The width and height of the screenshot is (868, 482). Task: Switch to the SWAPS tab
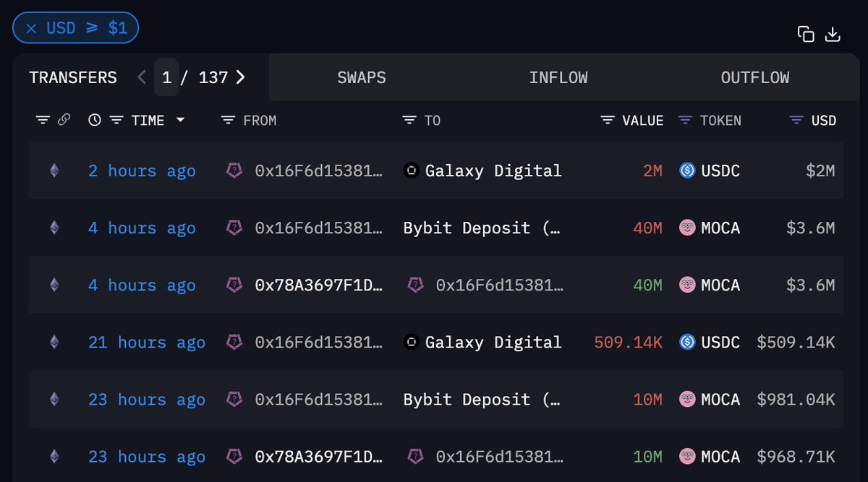click(362, 77)
